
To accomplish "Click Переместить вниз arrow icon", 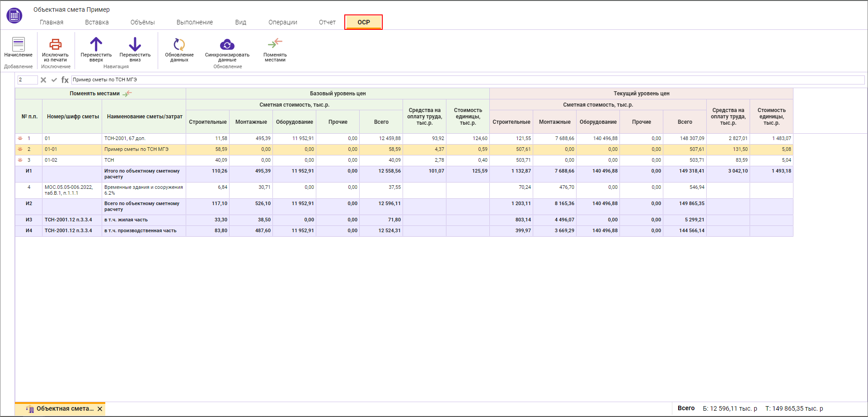I will point(135,44).
